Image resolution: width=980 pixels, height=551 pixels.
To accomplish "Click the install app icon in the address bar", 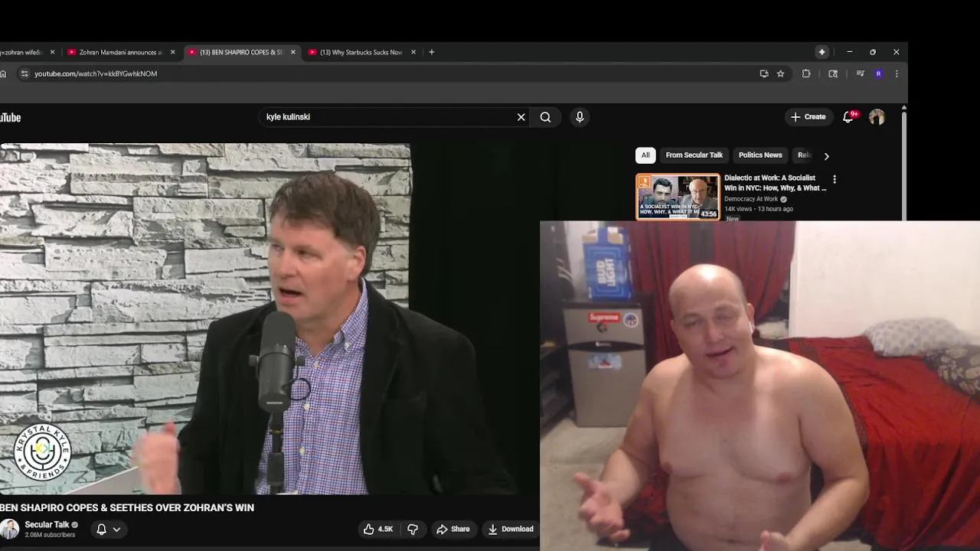I will (x=764, y=73).
